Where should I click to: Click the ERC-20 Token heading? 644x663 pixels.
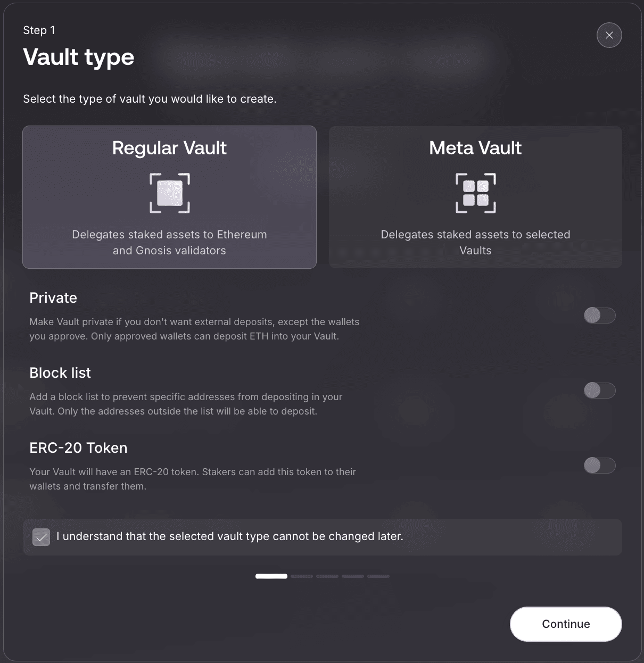point(78,448)
